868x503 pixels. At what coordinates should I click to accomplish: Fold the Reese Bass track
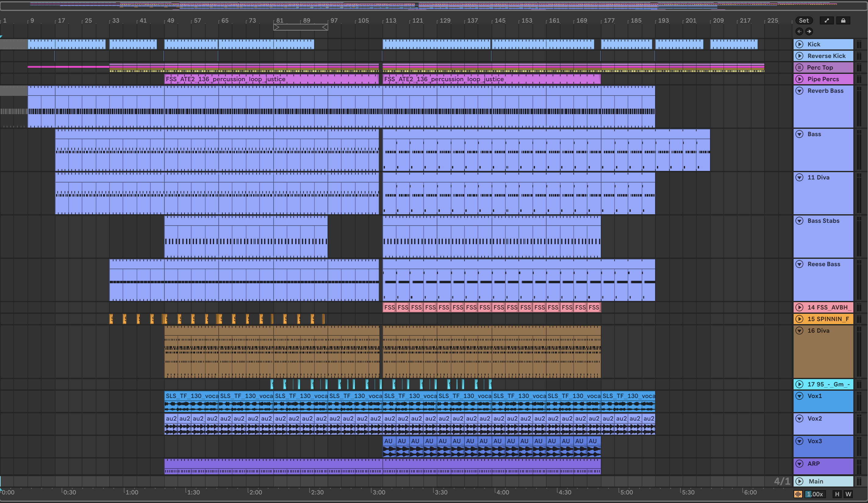coord(799,264)
